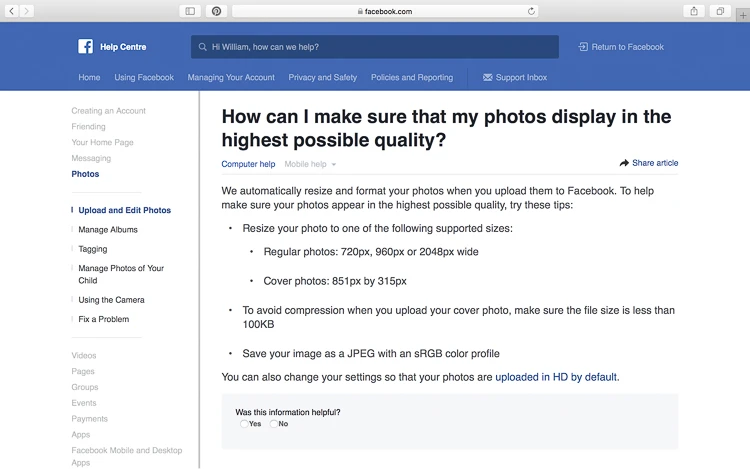Open Your Home Page sidebar topic

[x=102, y=142]
